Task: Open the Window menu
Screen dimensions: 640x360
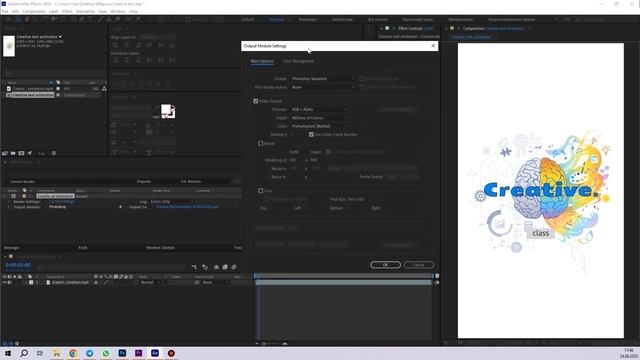Action: (118, 11)
